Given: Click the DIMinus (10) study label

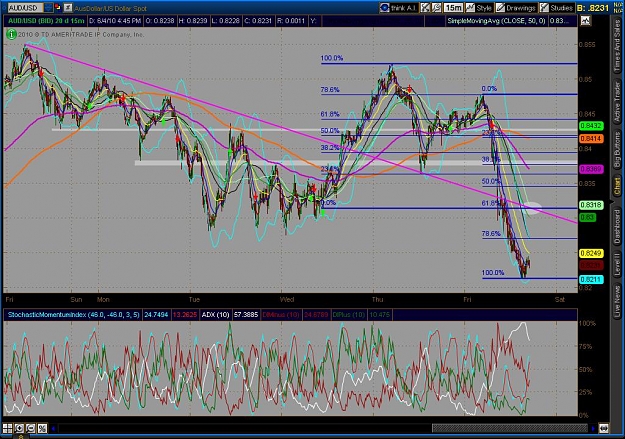Looking at the screenshot, I should (x=281, y=315).
